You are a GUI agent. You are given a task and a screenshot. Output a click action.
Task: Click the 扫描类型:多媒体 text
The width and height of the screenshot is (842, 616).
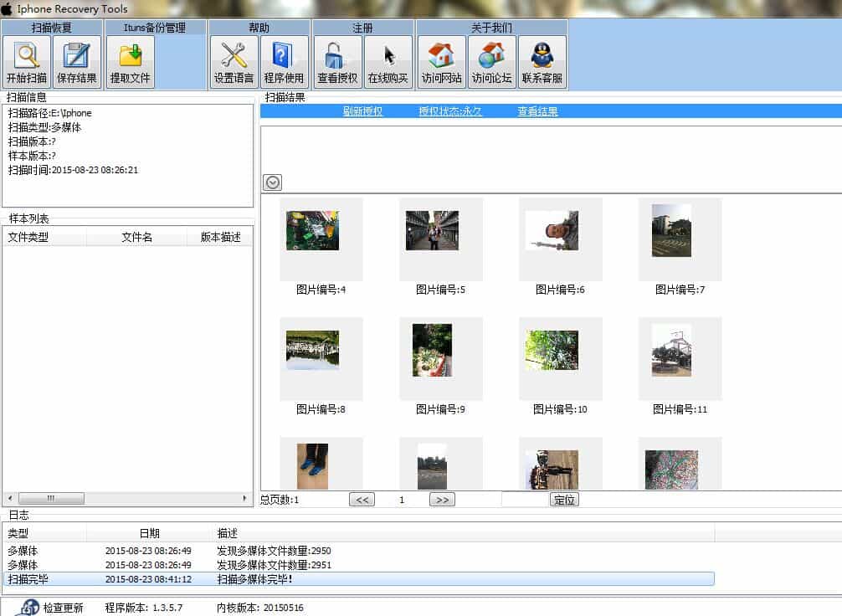(44, 127)
